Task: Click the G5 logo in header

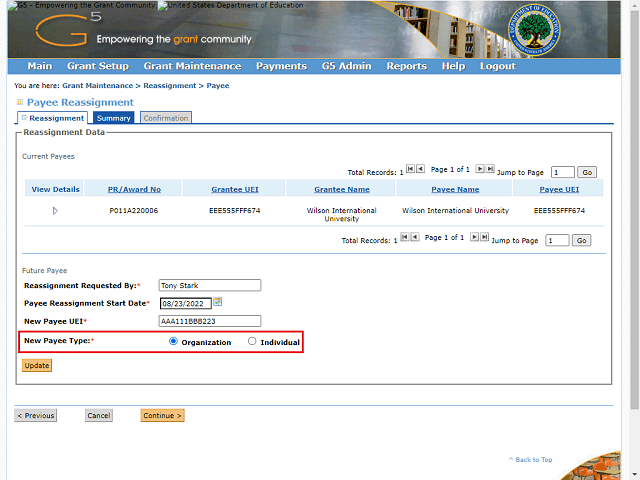Action: (67, 29)
